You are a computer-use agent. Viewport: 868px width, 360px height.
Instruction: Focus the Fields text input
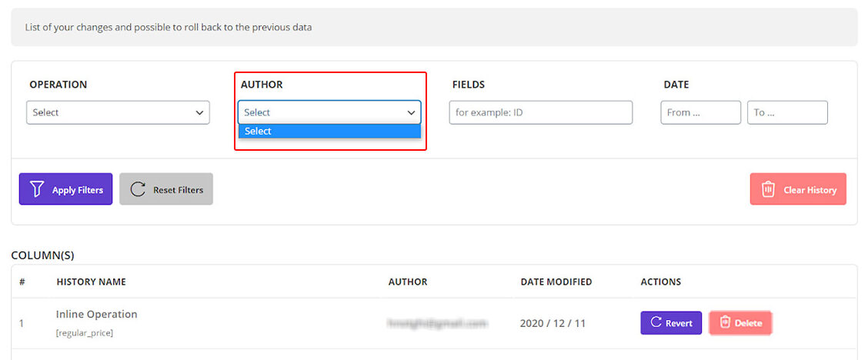(540, 112)
